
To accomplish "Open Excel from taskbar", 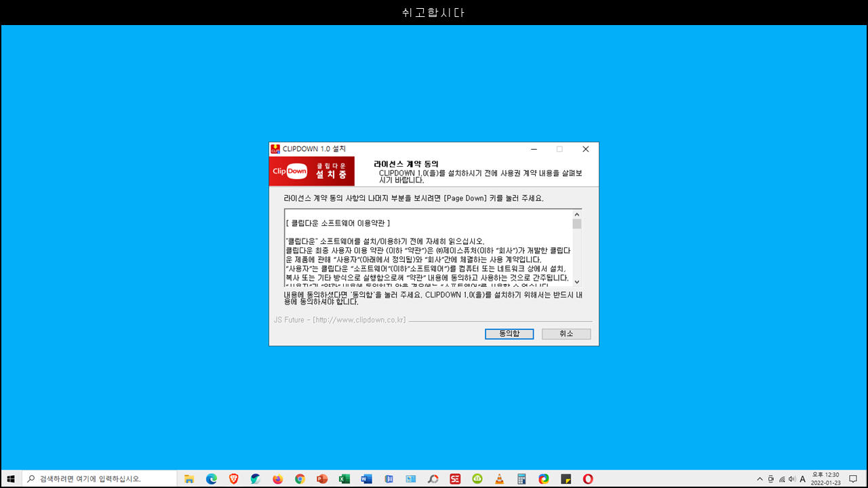I will tap(344, 479).
